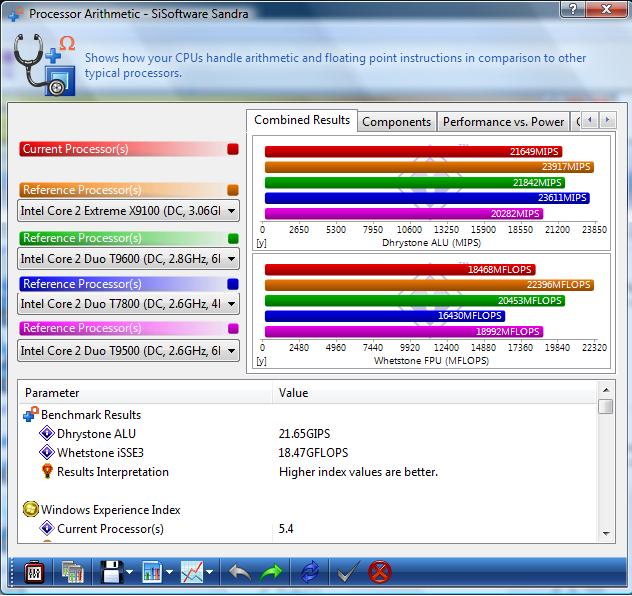Image resolution: width=632 pixels, height=596 pixels.
Task: Switch to the Combined Results tab
Action: (x=302, y=120)
